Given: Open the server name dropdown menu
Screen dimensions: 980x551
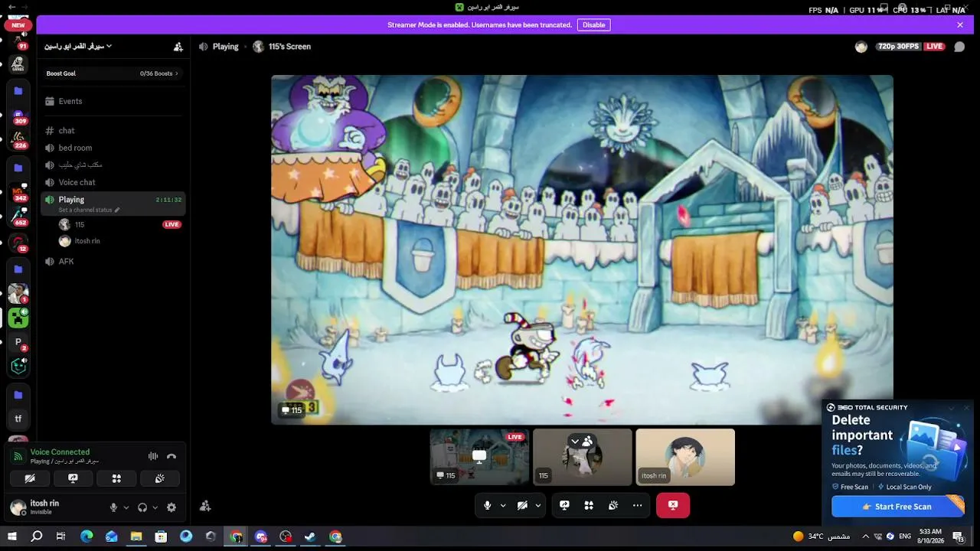Looking at the screenshot, I should point(78,47).
